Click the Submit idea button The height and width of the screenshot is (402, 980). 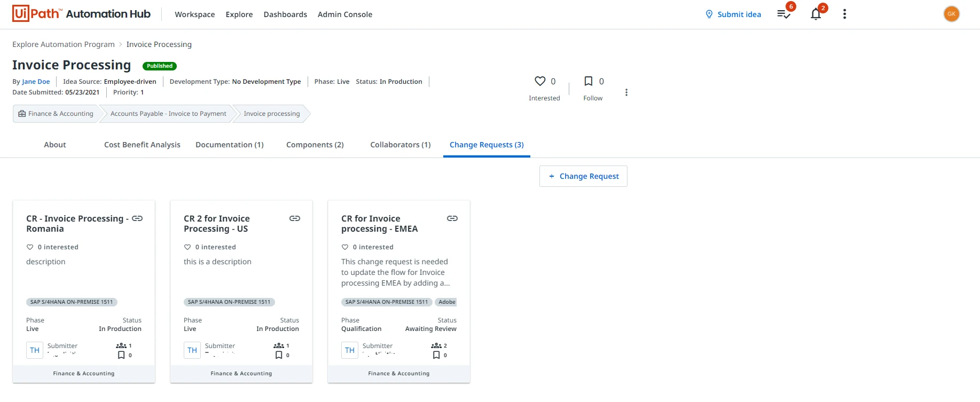click(x=733, y=14)
